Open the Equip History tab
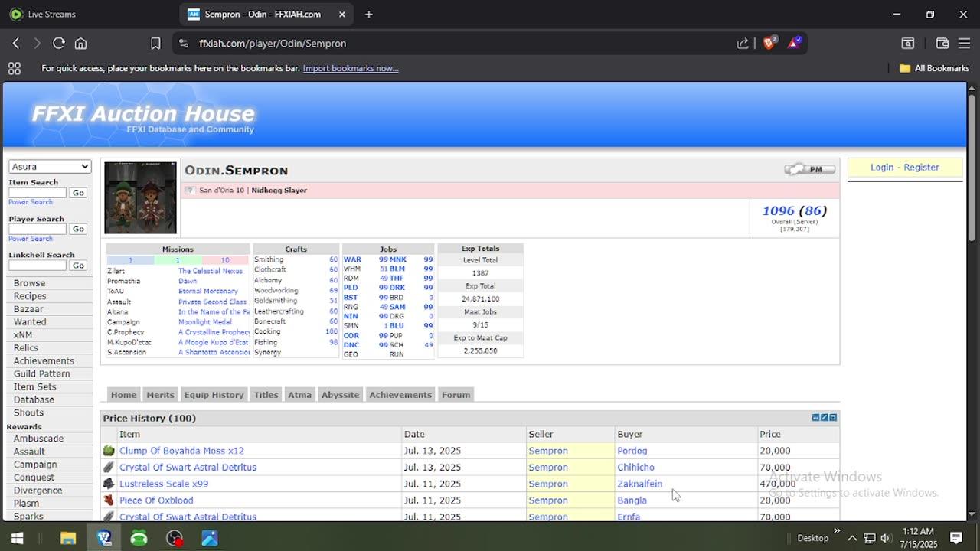 214,395
